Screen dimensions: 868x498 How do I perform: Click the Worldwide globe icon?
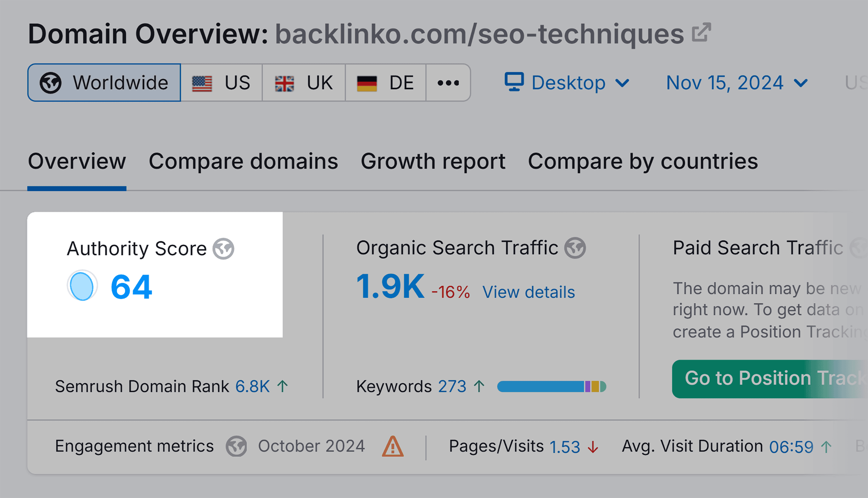(x=50, y=83)
